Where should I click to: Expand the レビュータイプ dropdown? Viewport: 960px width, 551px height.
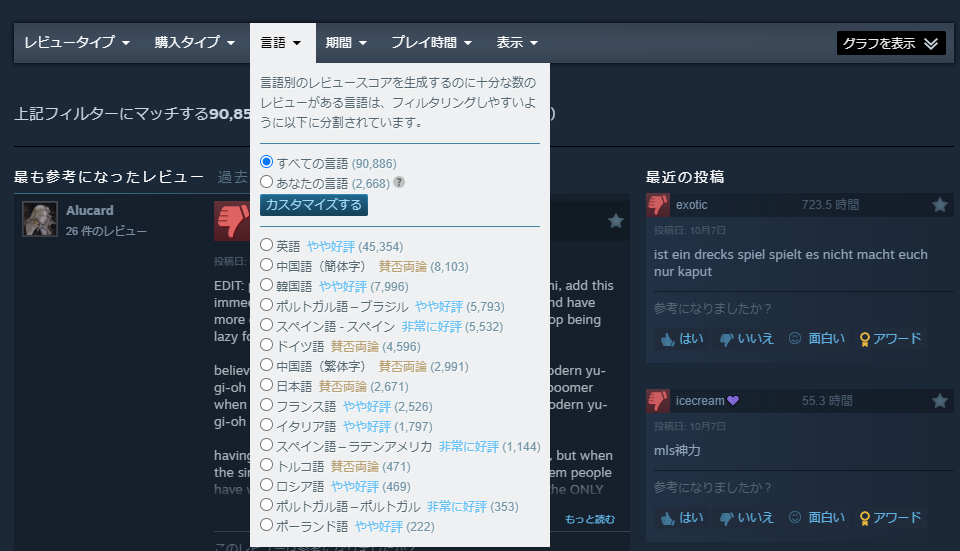pos(77,43)
